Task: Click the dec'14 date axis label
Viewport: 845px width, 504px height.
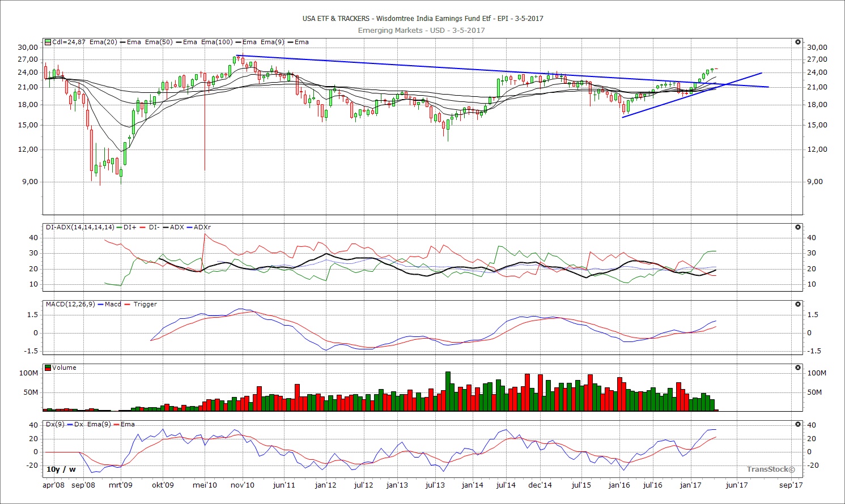Action: click(540, 485)
